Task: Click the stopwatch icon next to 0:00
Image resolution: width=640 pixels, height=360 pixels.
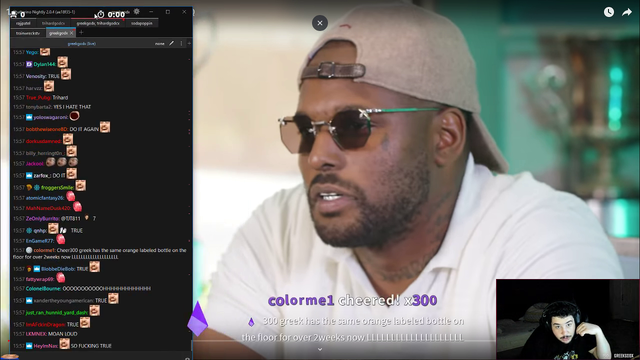Action: (x=100, y=15)
